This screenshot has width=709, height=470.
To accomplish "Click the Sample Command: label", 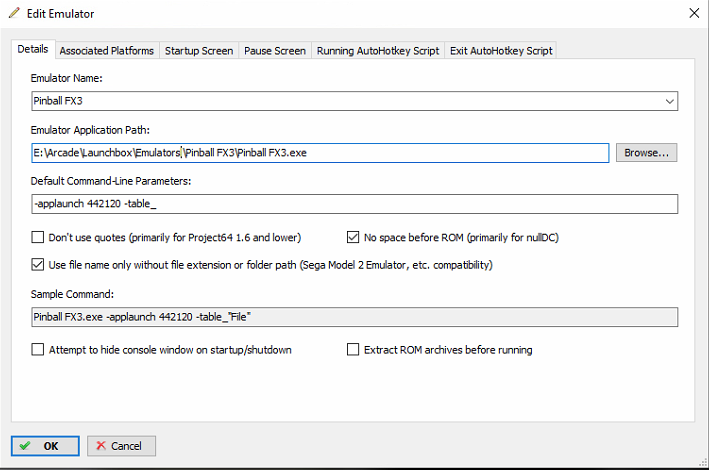I will [72, 294].
